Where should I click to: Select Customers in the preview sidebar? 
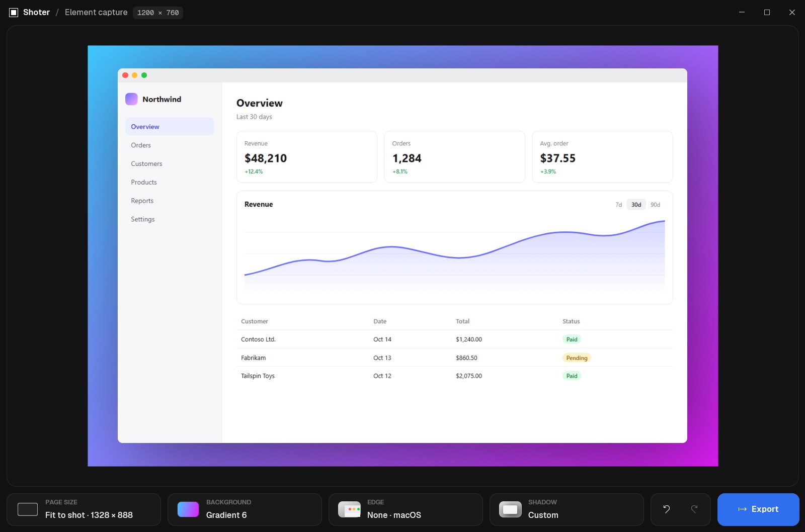pyautogui.click(x=170, y=164)
